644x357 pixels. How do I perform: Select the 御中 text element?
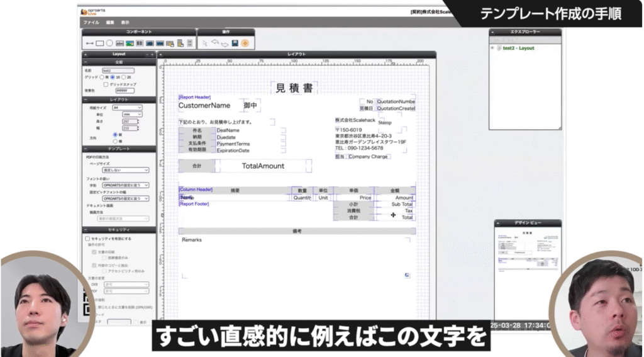(x=250, y=106)
